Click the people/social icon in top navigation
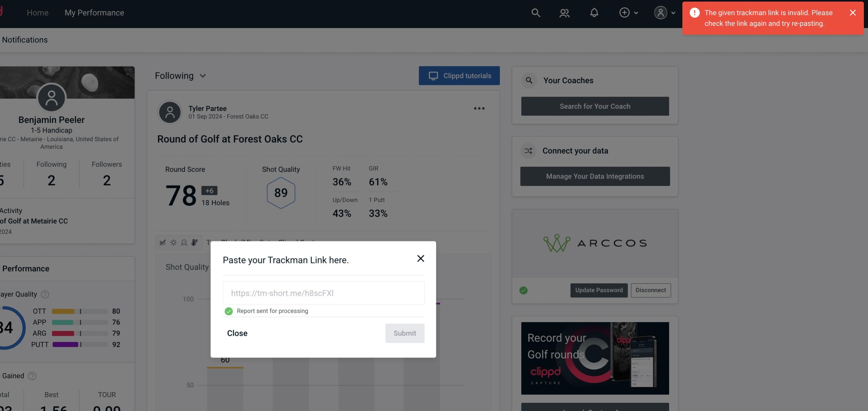Image resolution: width=868 pixels, height=411 pixels. (564, 12)
